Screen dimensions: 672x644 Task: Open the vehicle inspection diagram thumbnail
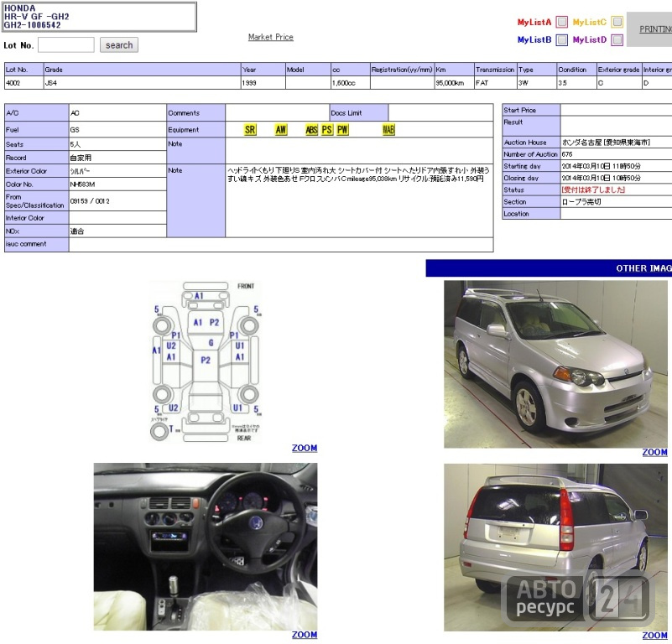pos(206,361)
